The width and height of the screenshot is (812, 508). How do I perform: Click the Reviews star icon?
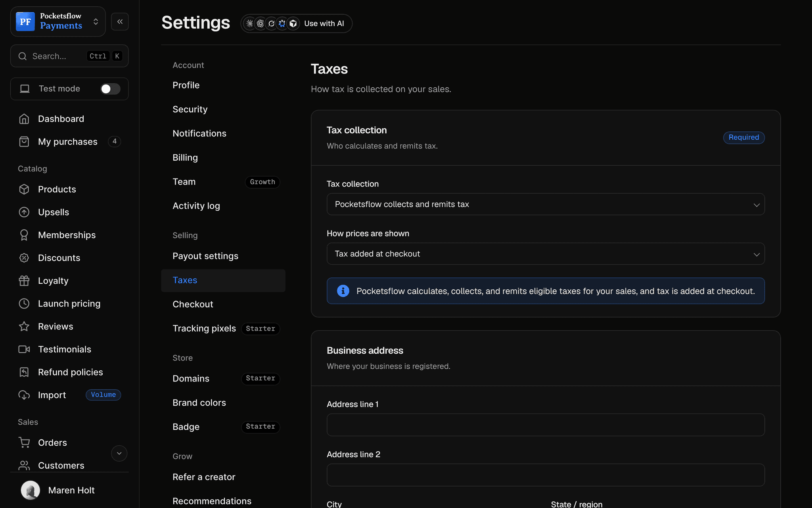24,326
